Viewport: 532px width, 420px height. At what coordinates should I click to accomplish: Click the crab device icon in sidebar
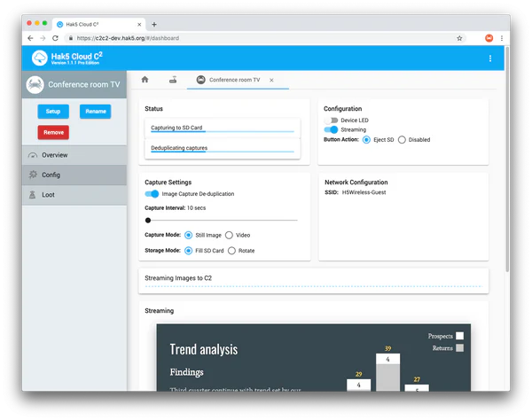tap(35, 85)
